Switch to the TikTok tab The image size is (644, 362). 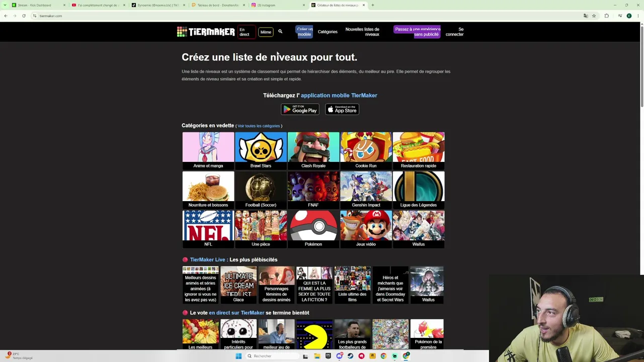(158, 5)
